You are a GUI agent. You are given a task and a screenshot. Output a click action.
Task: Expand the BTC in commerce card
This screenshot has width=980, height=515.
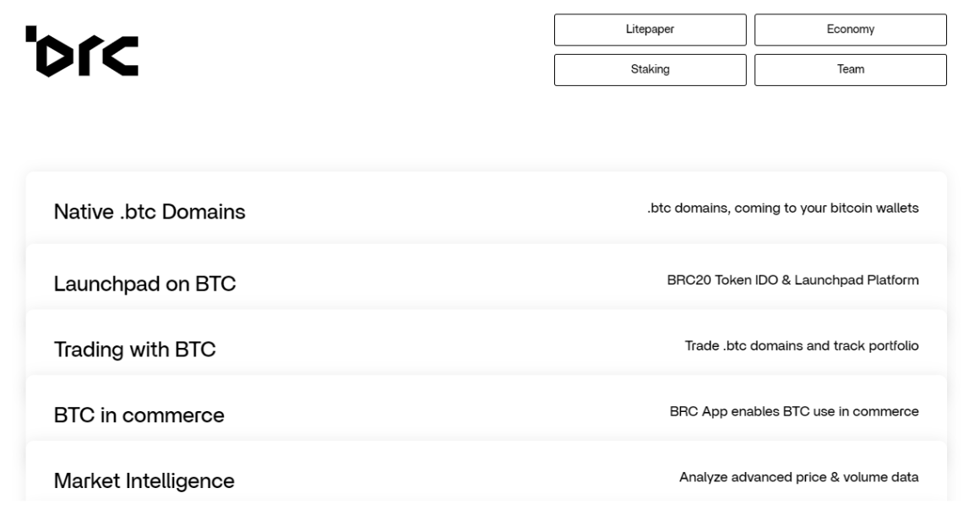[487, 409]
